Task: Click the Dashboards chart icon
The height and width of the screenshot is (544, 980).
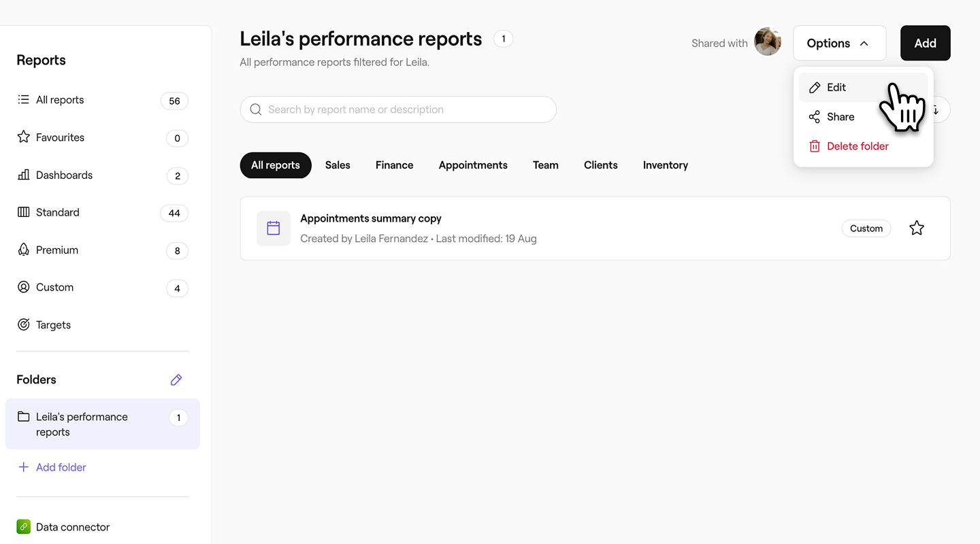Action: click(24, 175)
